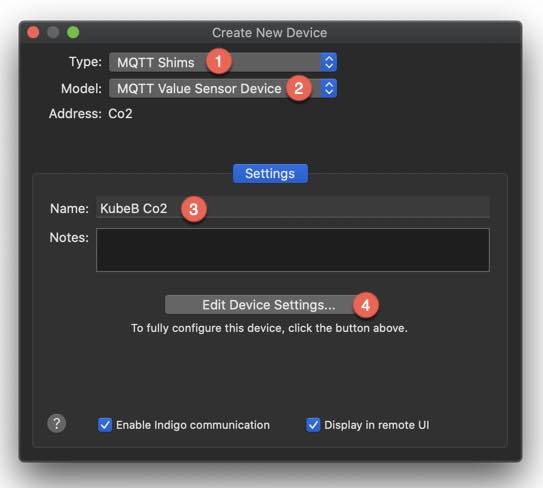Open the Type dropdown showing MQTT Shims
543x488 pixels.
tap(223, 62)
